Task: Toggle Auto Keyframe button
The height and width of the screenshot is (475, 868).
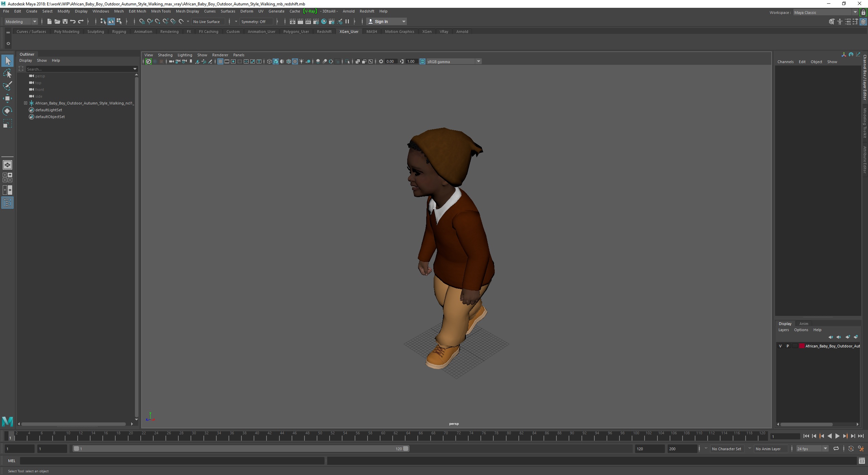Action: pos(851,449)
